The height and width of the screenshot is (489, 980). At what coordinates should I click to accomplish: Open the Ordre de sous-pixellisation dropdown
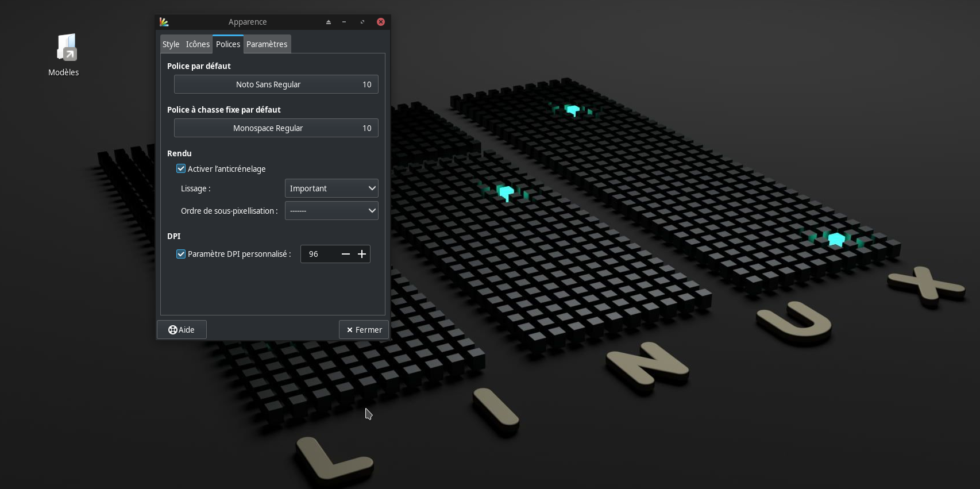331,211
